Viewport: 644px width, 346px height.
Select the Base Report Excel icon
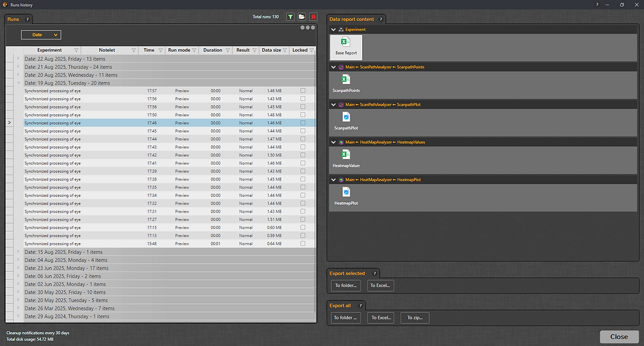tap(346, 42)
